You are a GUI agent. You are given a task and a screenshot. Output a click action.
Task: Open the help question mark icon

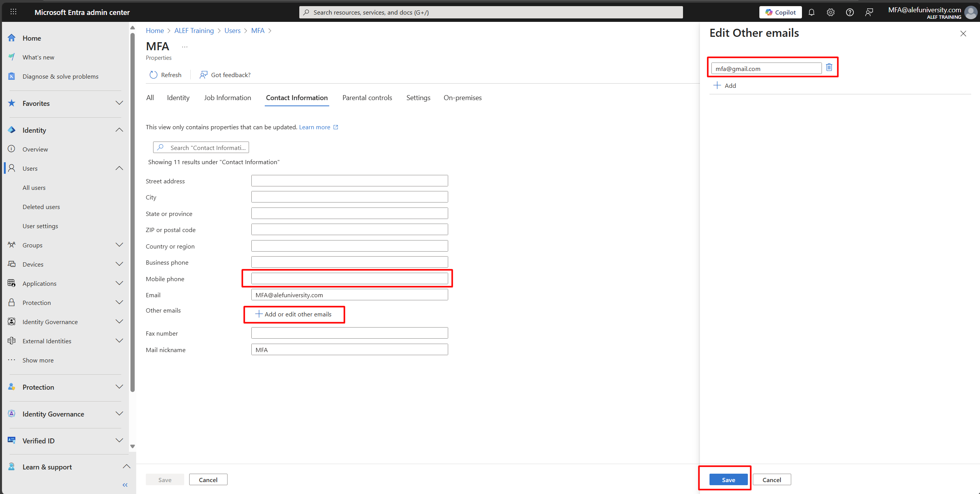point(850,12)
